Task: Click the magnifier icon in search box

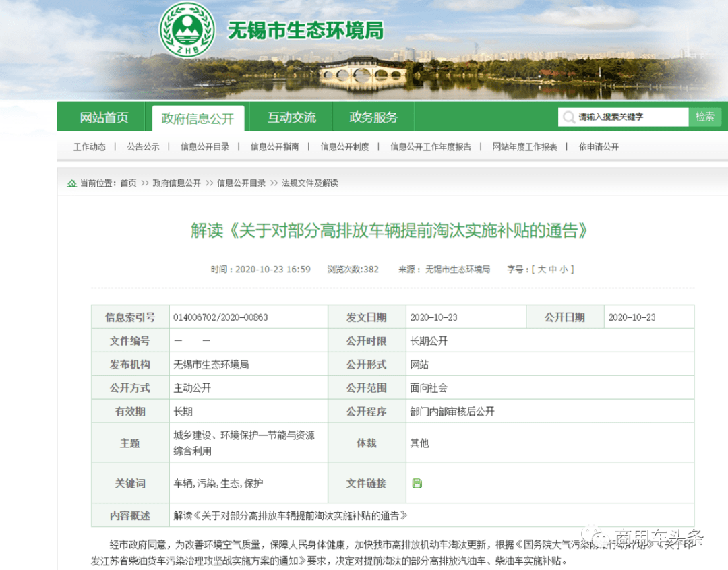Action: [x=569, y=117]
